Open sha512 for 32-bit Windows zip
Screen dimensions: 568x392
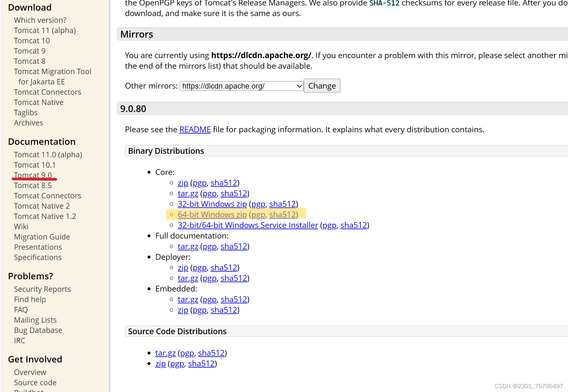283,204
